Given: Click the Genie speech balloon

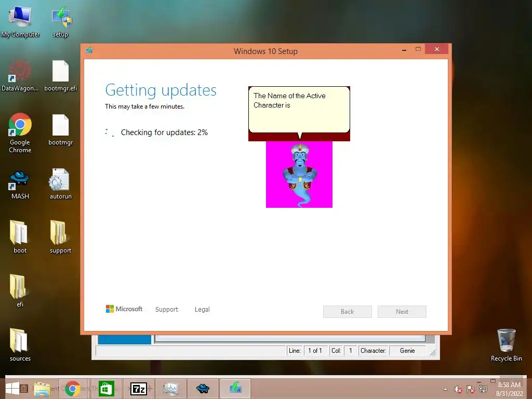Looking at the screenshot, I should [x=299, y=110].
